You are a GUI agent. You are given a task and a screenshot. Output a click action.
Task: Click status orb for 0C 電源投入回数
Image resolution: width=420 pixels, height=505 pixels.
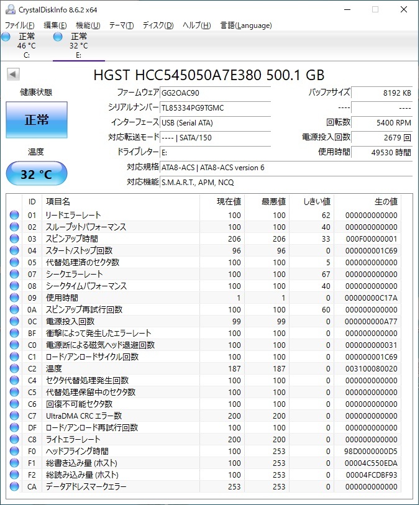[14, 321]
